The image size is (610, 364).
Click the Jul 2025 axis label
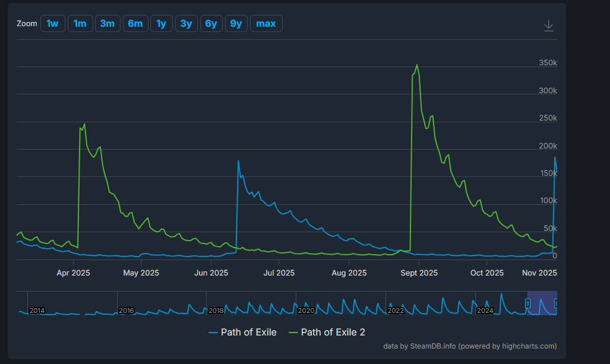tap(279, 273)
